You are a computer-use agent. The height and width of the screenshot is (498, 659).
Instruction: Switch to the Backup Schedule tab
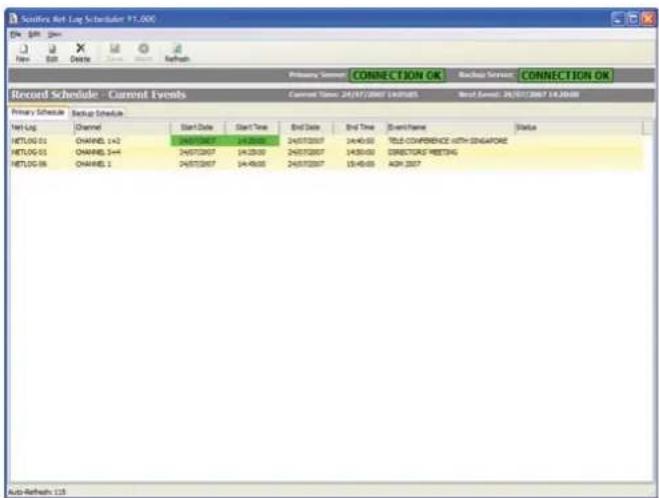[x=97, y=113]
